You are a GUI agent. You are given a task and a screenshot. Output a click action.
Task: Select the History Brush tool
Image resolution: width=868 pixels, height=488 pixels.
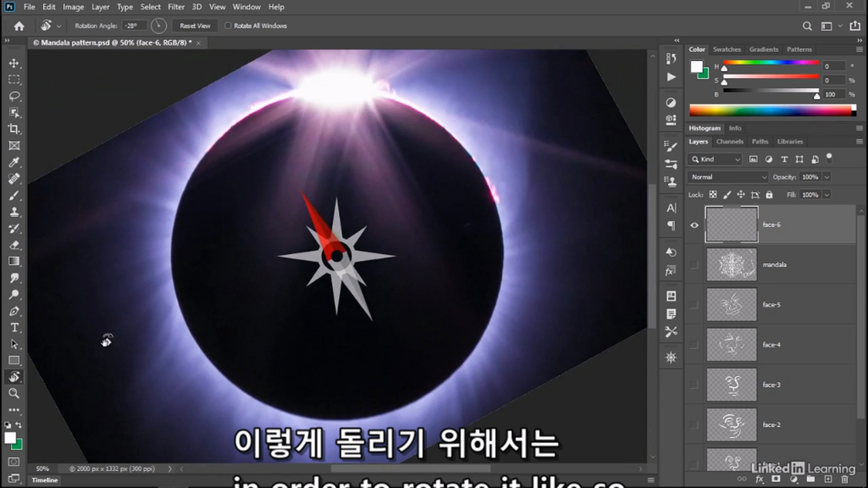tap(14, 228)
